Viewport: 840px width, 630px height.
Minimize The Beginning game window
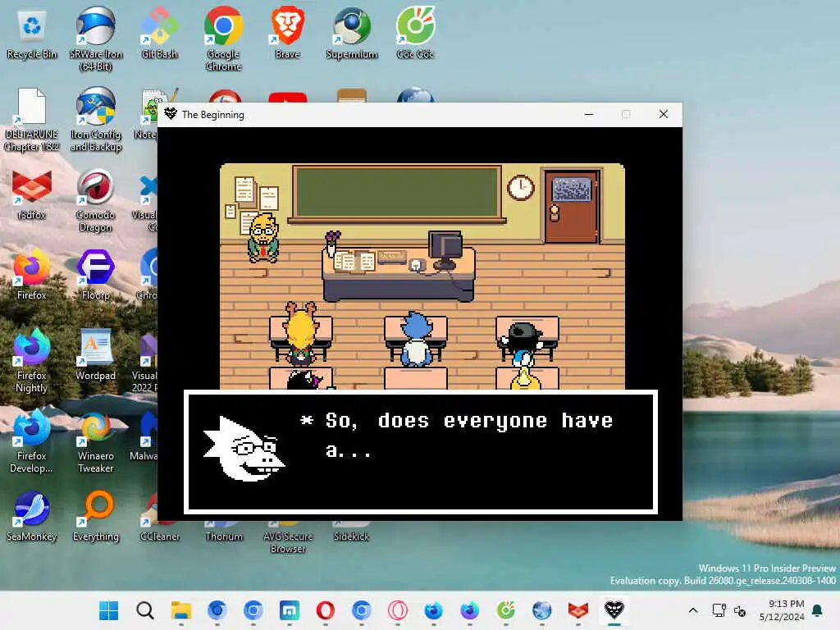pos(589,114)
